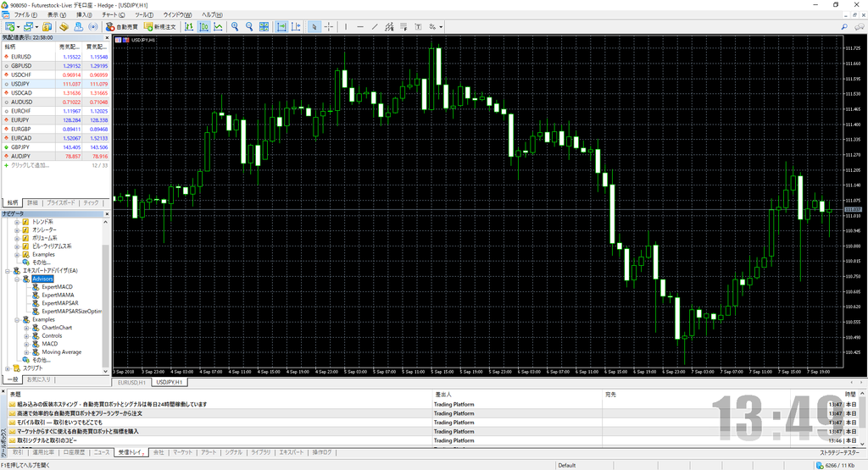
Task: Open the new chart toolbar icon
Action: (9, 26)
